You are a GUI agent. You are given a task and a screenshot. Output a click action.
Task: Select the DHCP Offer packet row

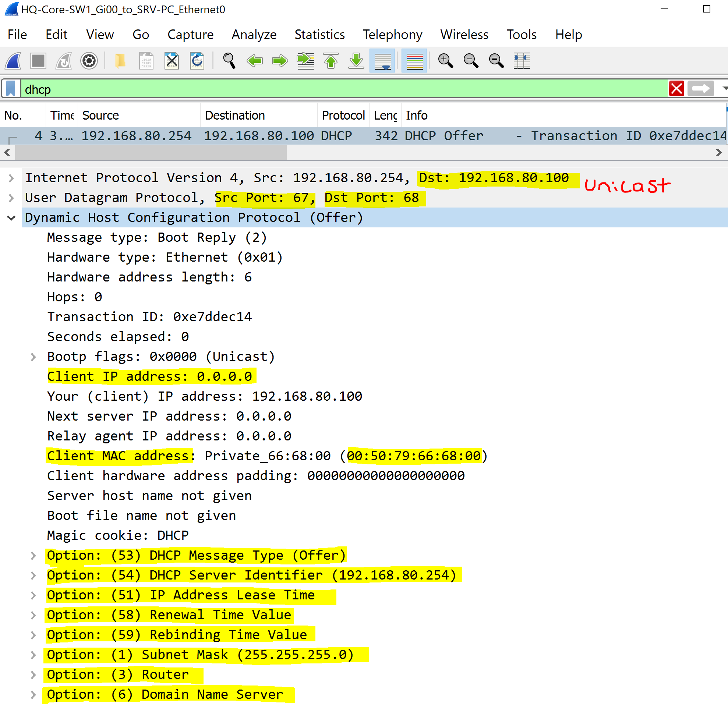(363, 136)
